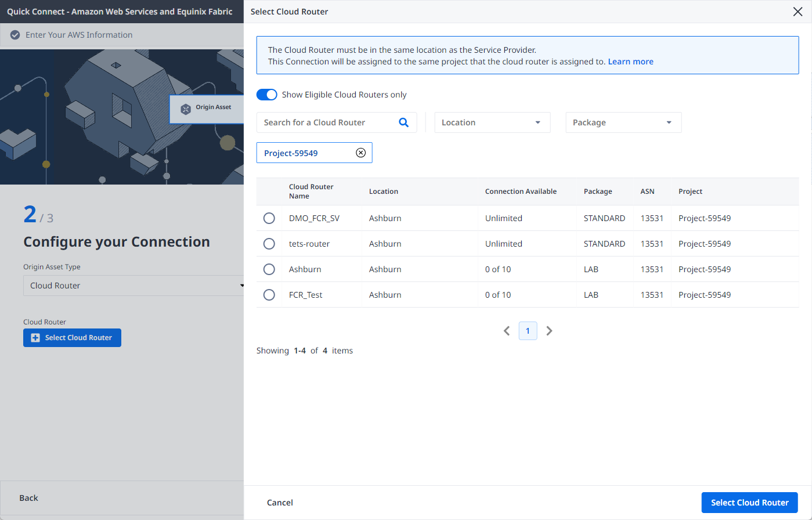The height and width of the screenshot is (520, 812).
Task: Go to the next results page
Action: (x=549, y=331)
